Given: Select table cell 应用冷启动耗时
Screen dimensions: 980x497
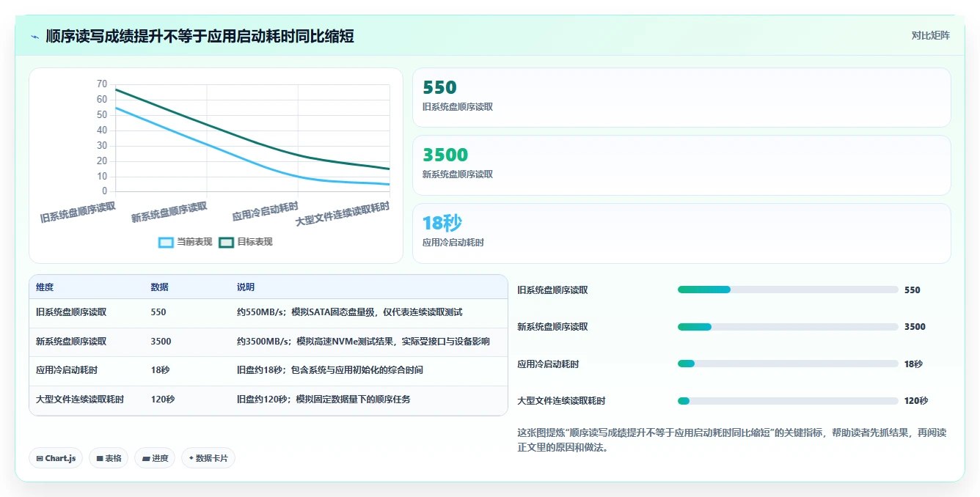Looking at the screenshot, I should click(x=67, y=369).
